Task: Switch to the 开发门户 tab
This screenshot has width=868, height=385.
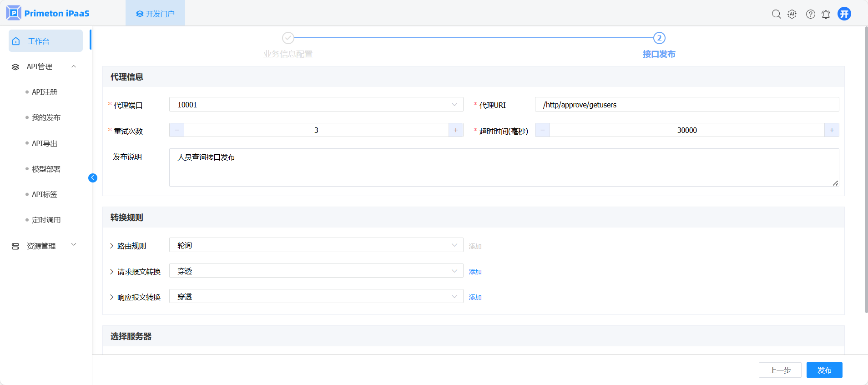Action: pyautogui.click(x=155, y=14)
